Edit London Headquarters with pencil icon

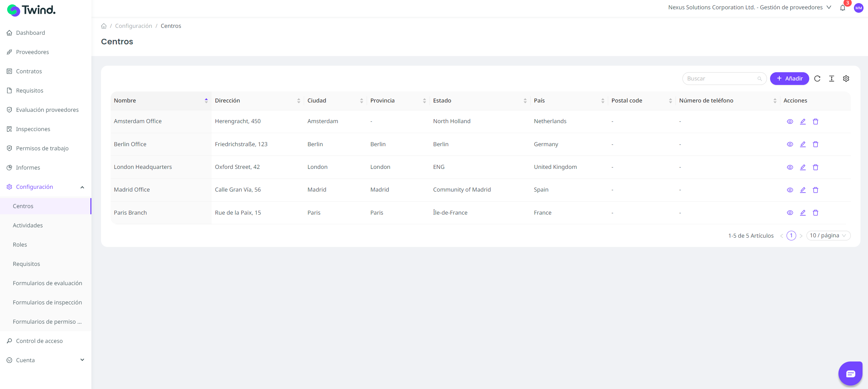pyautogui.click(x=803, y=167)
